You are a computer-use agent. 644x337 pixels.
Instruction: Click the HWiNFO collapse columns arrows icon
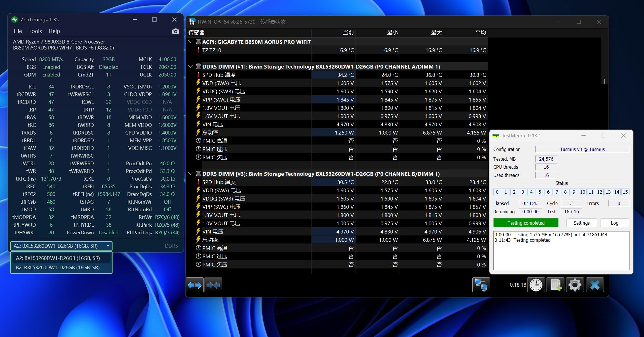[x=213, y=285]
